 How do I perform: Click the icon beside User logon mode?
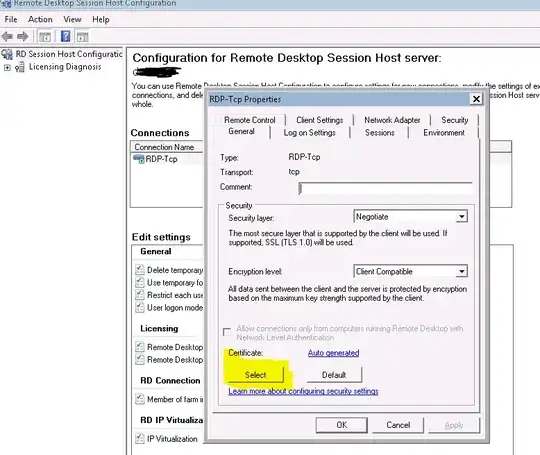140,307
